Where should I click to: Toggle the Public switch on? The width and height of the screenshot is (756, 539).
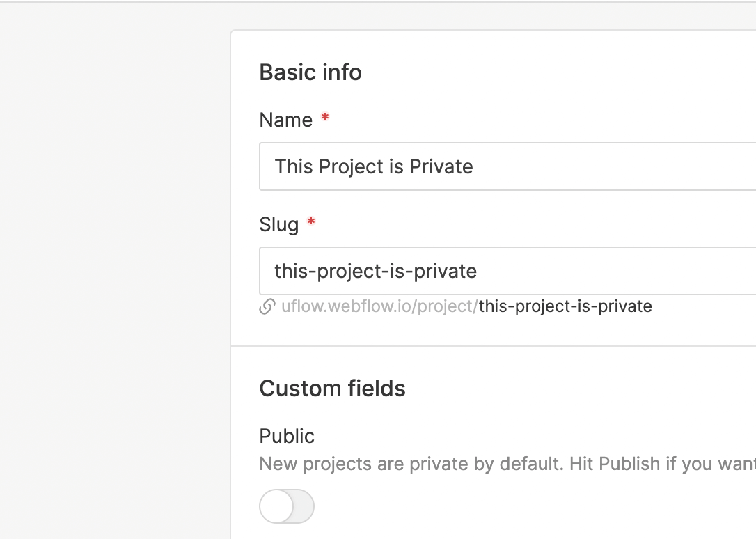point(287,506)
